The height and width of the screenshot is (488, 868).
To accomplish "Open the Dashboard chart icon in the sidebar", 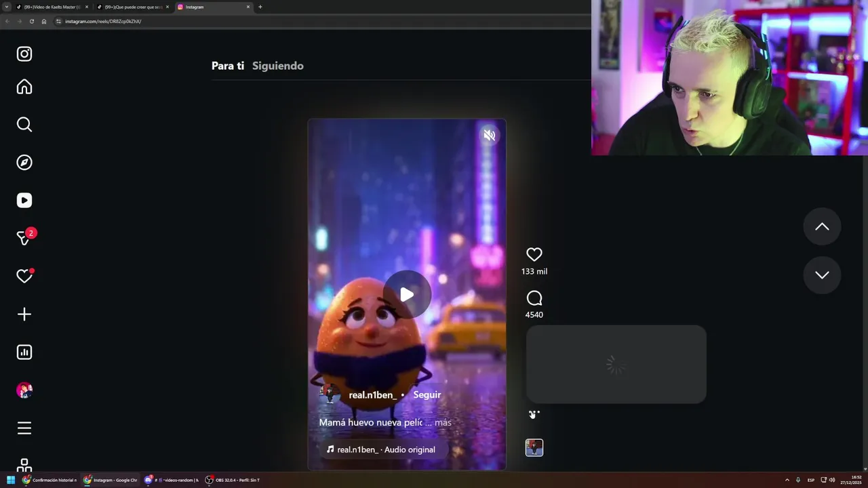I will click(24, 352).
